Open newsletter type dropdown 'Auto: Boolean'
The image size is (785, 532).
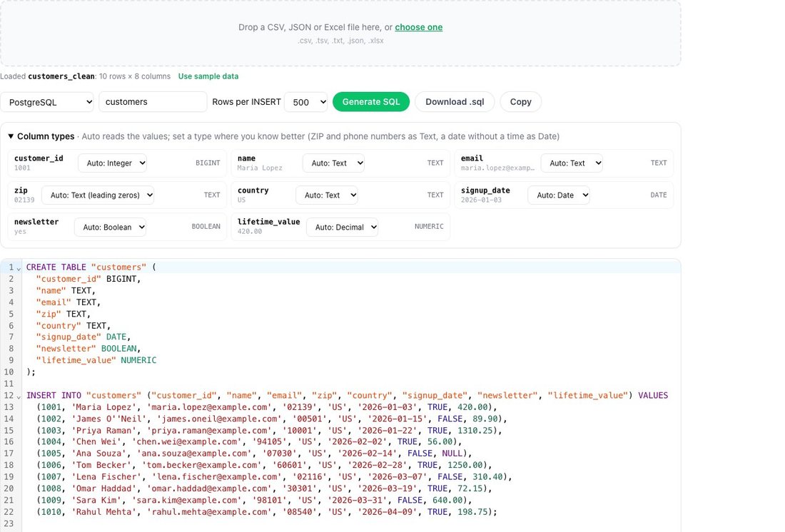tap(110, 227)
